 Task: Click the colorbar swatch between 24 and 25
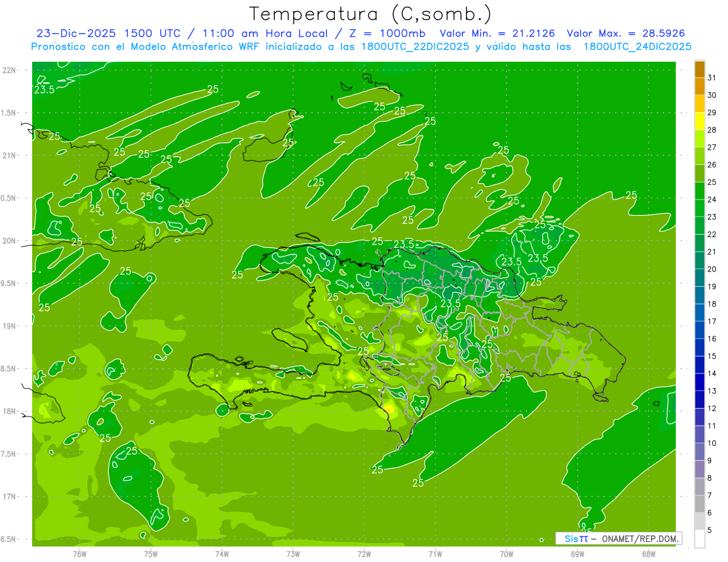[x=699, y=191]
